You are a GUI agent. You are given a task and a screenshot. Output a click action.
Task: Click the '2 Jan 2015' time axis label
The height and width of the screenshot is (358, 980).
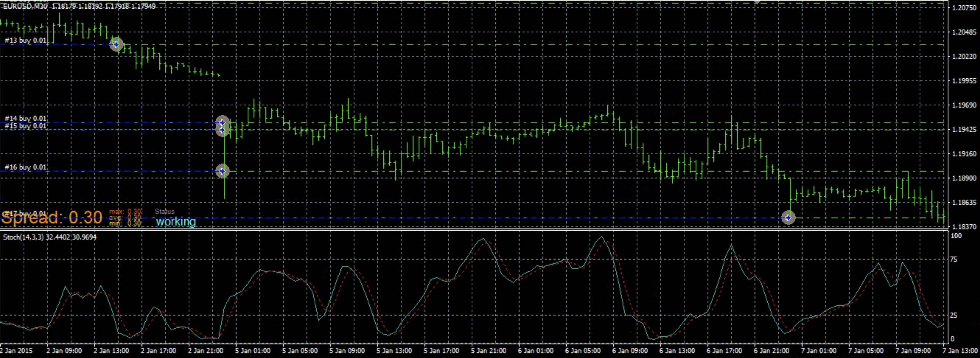coord(17,350)
